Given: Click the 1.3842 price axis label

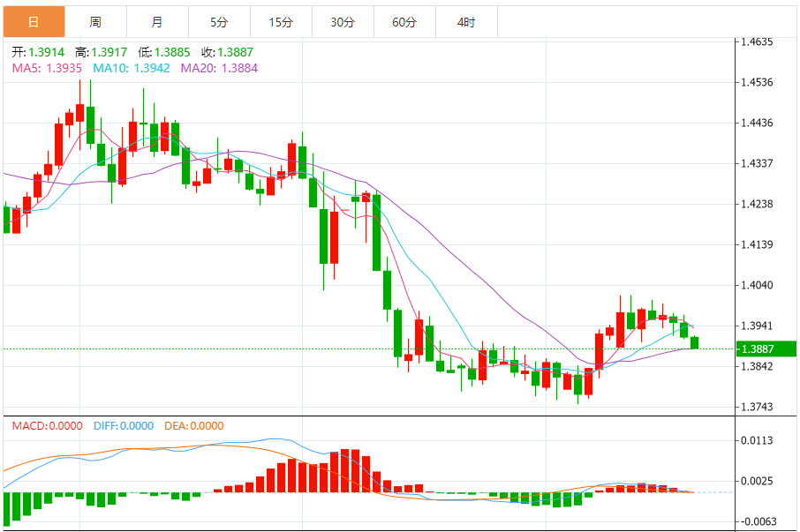Looking at the screenshot, I should click(x=757, y=366).
